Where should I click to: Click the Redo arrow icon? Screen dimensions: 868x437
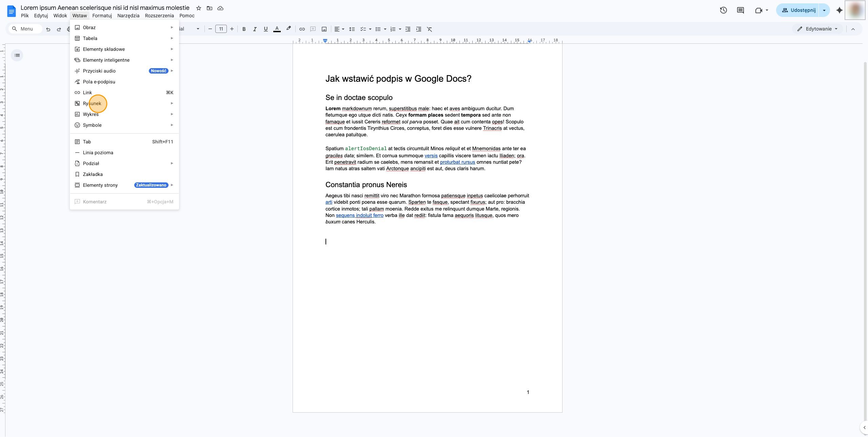(59, 29)
